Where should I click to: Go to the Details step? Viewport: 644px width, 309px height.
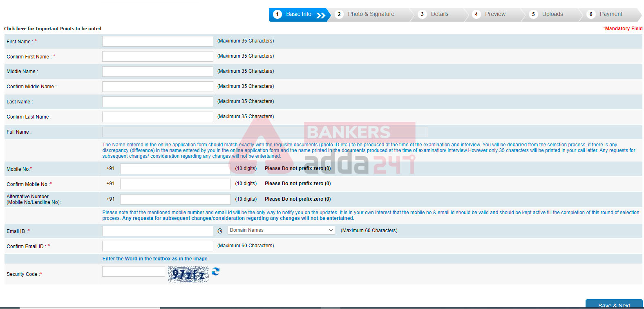coord(440,14)
